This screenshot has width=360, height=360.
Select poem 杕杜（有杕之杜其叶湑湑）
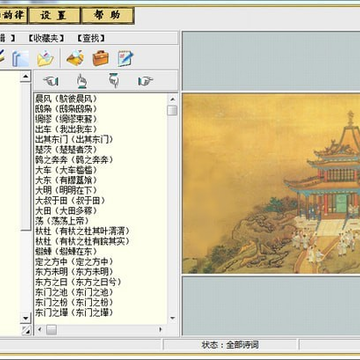point(82,231)
